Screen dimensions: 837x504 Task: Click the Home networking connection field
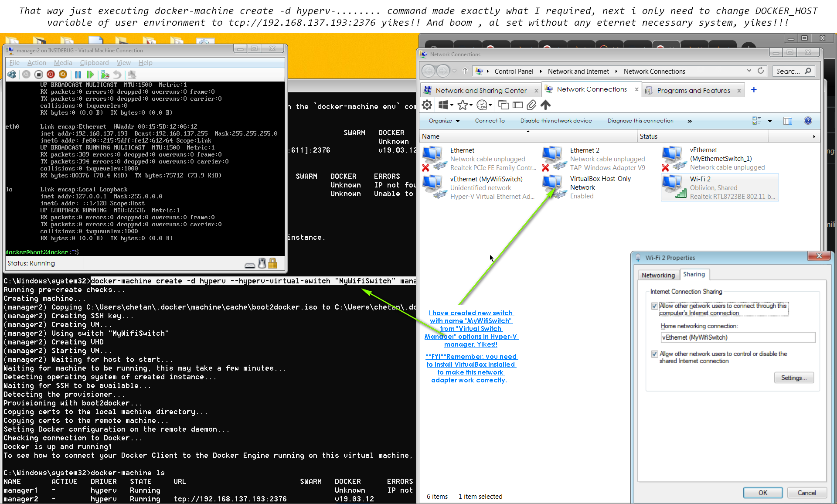click(x=738, y=337)
